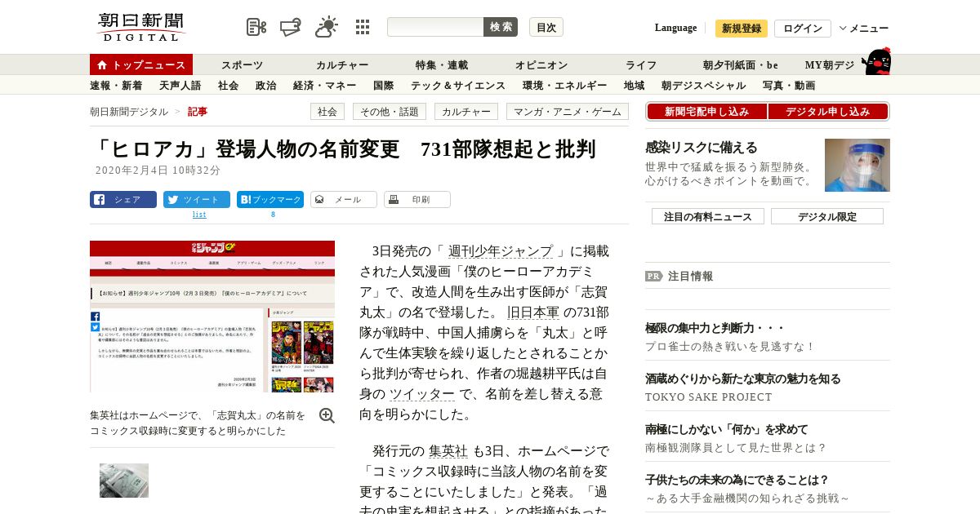Click the 社会 article tag button
980x514 pixels.
point(327,112)
